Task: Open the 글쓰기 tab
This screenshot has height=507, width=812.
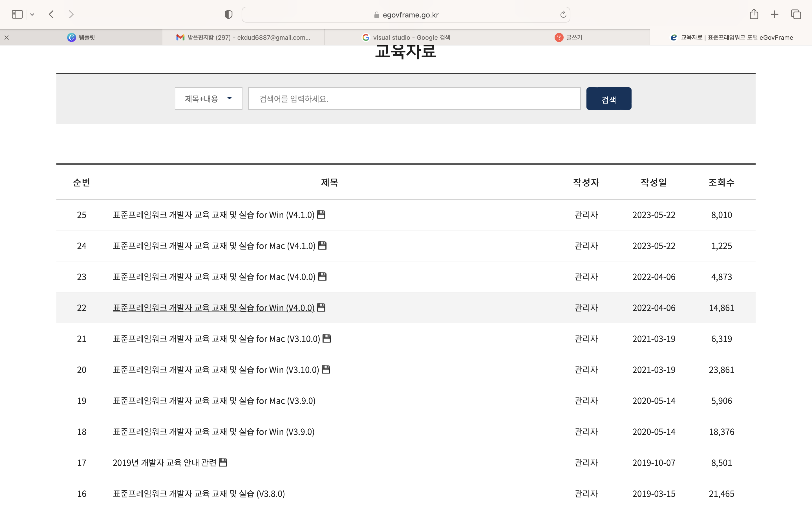Action: (568, 37)
